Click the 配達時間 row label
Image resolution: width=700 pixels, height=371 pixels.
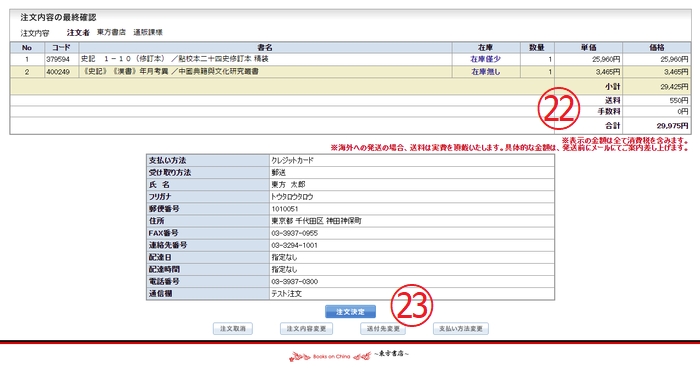(164, 270)
